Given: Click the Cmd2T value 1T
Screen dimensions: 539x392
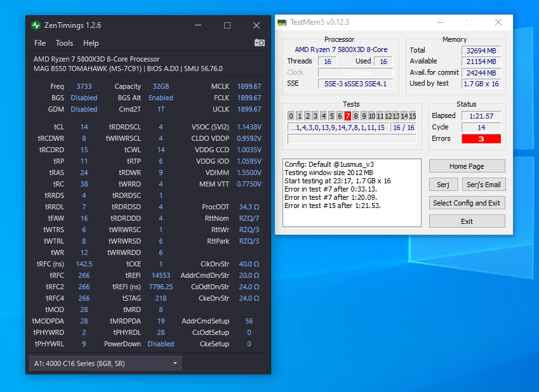Looking at the screenshot, I should 161,109.
